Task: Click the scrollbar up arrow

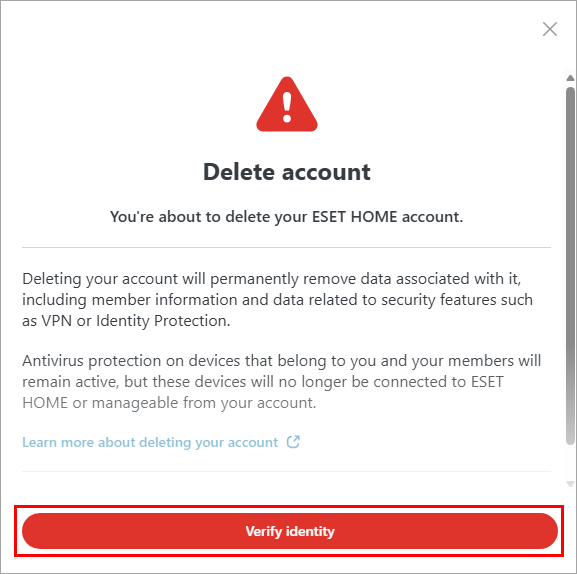Action: [x=570, y=78]
